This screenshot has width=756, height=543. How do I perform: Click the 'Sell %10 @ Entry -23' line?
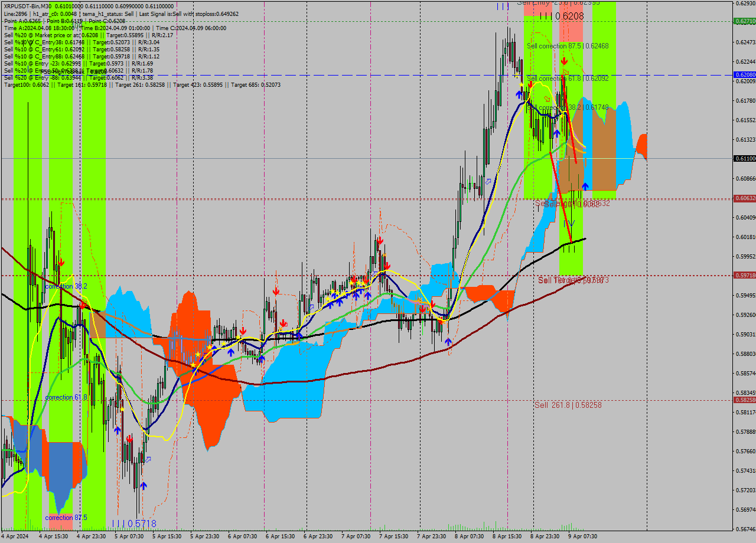coord(79,63)
